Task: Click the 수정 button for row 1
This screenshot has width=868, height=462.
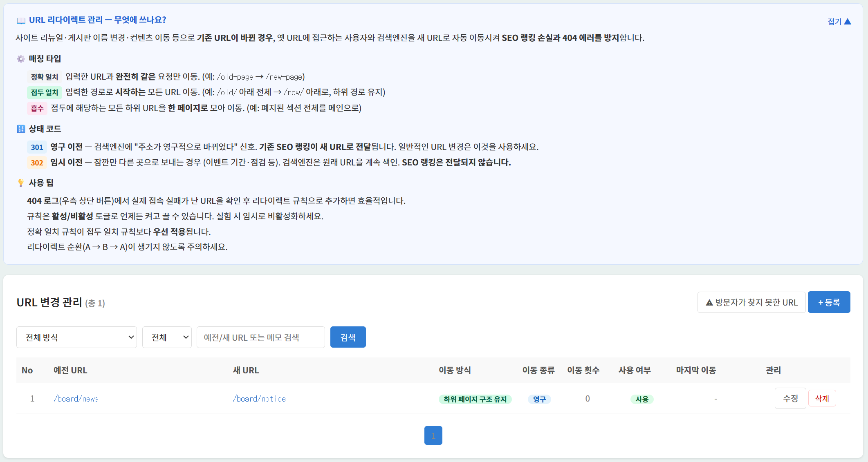Action: [x=790, y=398]
